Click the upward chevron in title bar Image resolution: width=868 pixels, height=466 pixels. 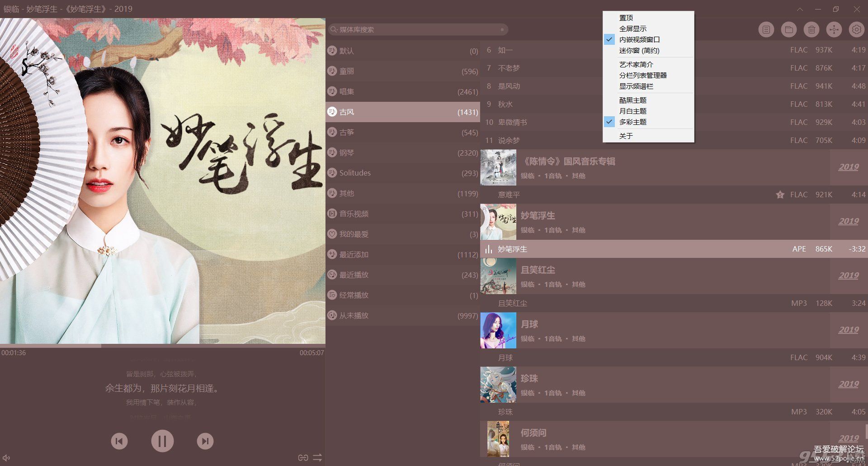point(800,9)
